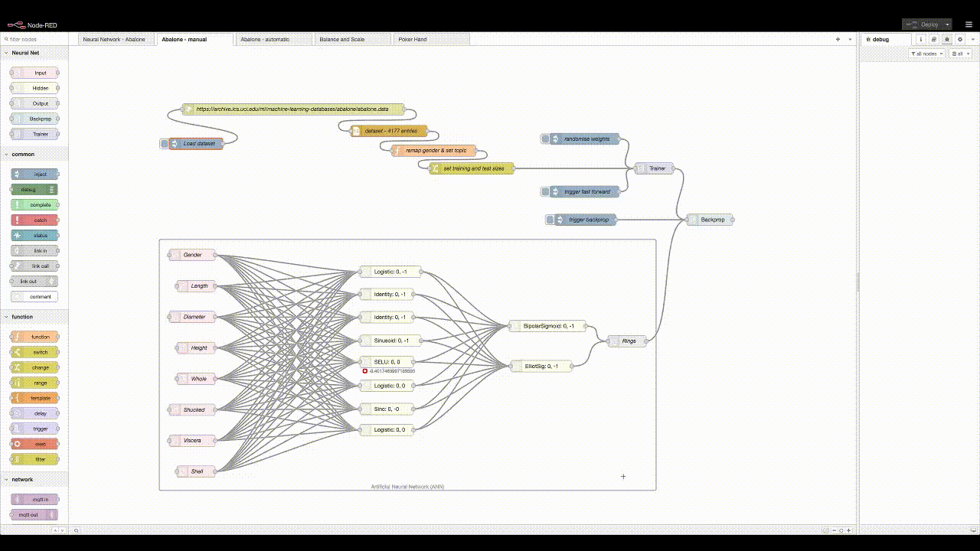Collapse the common palette category

point(34,154)
